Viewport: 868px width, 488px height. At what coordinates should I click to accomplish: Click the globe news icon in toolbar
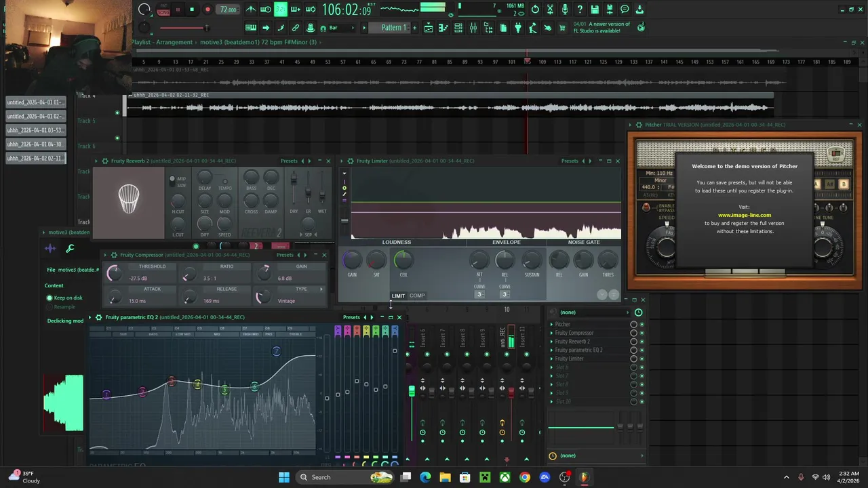point(642,28)
